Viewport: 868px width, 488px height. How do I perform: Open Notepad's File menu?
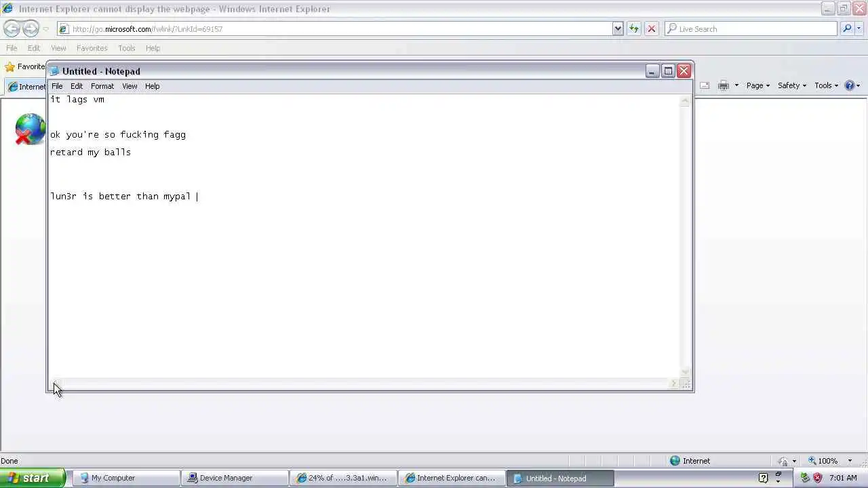57,86
